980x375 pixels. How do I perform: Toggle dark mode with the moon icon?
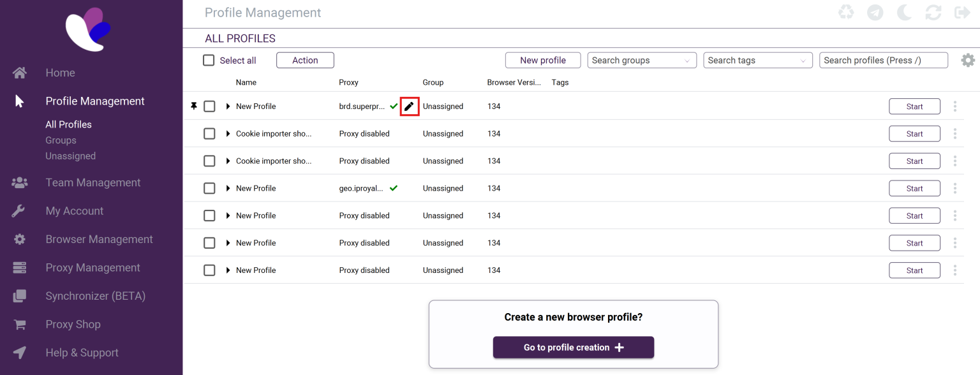pyautogui.click(x=904, y=12)
